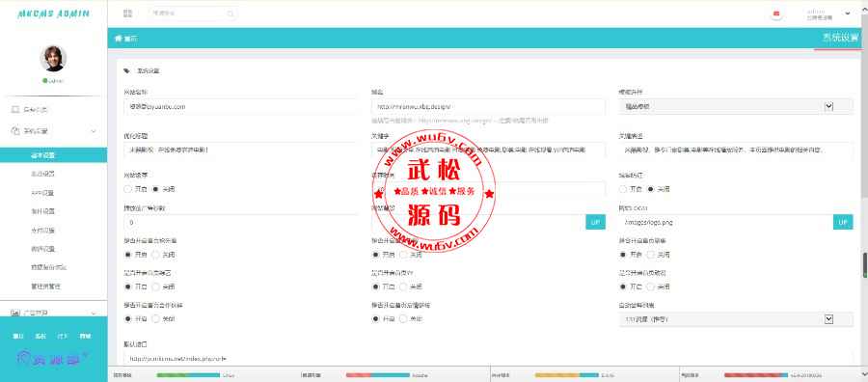Viewport: 868px width, 382px height.
Task: Select 关闭 radio in middle column's last row
Action: (x=403, y=319)
